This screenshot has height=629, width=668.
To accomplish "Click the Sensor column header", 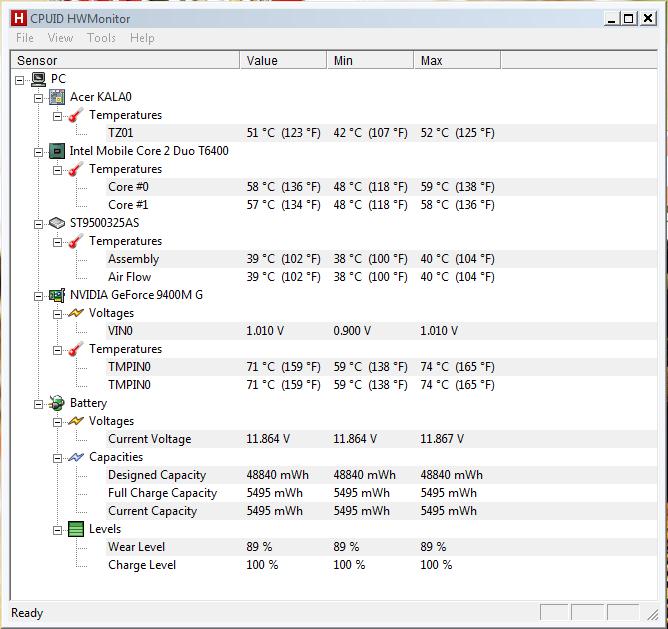I will coord(125,61).
